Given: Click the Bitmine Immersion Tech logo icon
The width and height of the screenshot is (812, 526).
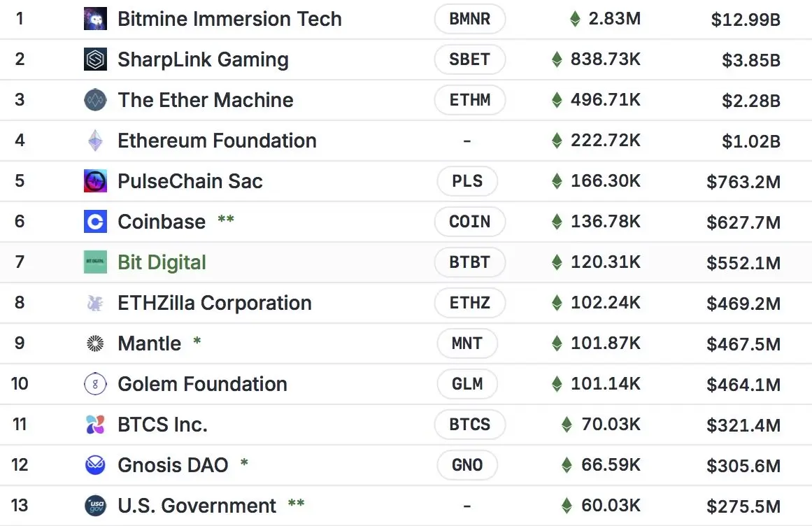Looking at the screenshot, I should 95,19.
